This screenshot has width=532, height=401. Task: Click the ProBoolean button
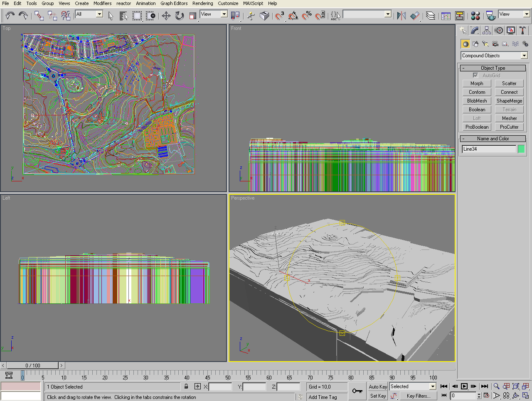477,127
